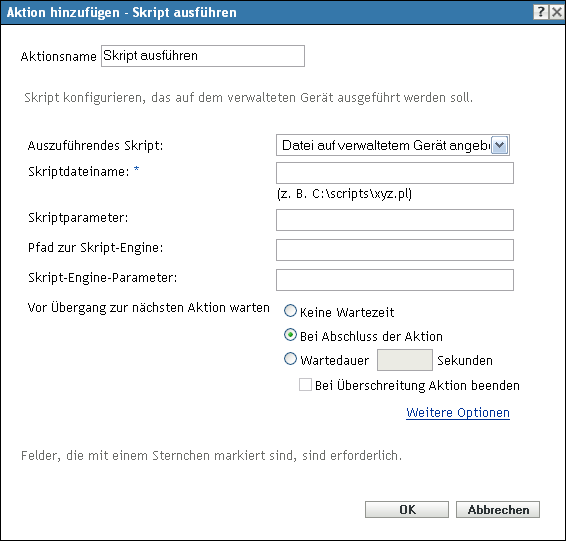Click the Aktionsname text field
The image size is (566, 541).
tap(203, 56)
